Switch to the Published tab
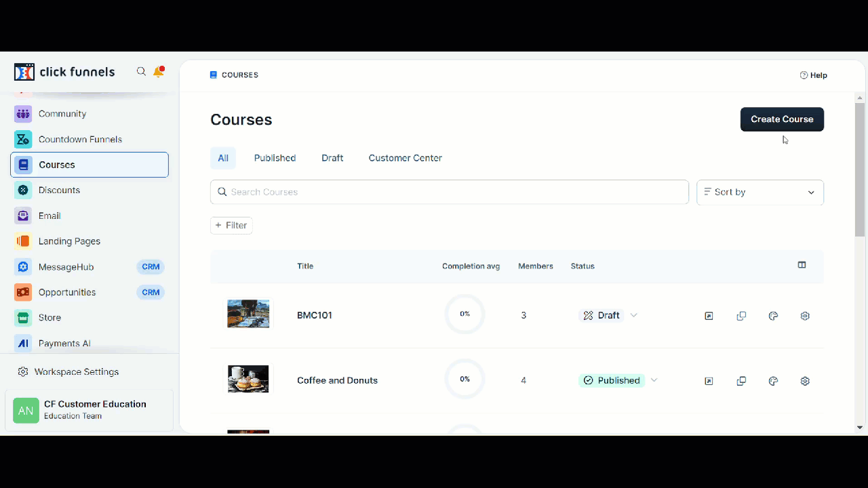Screen dimensions: 868x488 (275, 158)
